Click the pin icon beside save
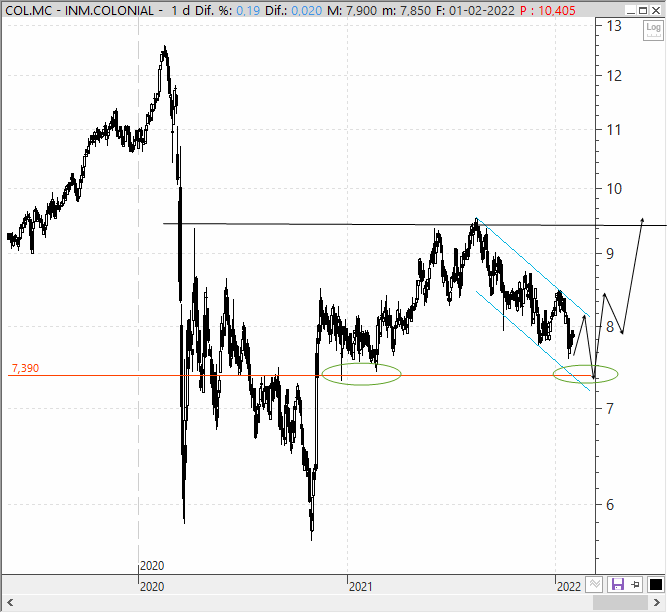The height and width of the screenshot is (613, 667). (x=636, y=584)
